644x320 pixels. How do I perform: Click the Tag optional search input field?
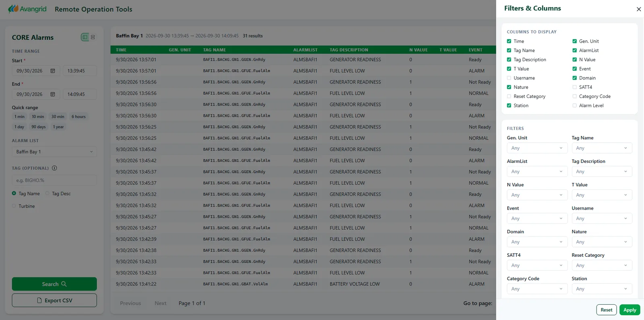pos(54,180)
